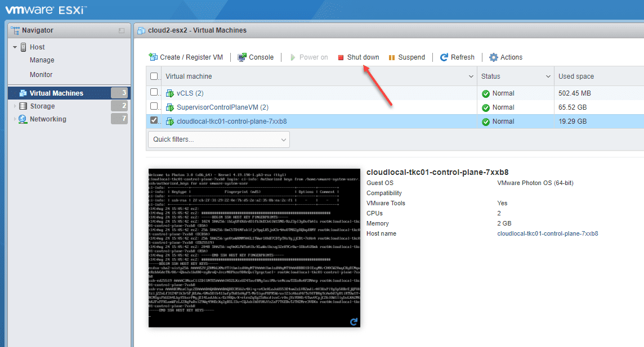644x347 pixels.
Task: Expand the Networking tree node
Action: 15,119
